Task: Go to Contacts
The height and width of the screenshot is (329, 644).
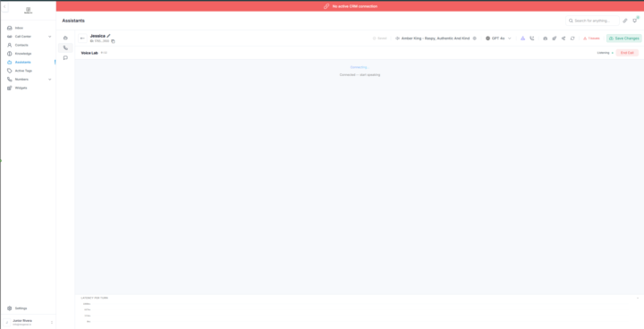Action: [x=21, y=46]
